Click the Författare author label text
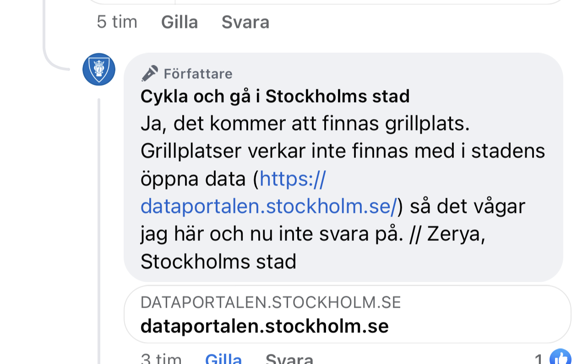Image resolution: width=588 pixels, height=364 pixels. 198,74
